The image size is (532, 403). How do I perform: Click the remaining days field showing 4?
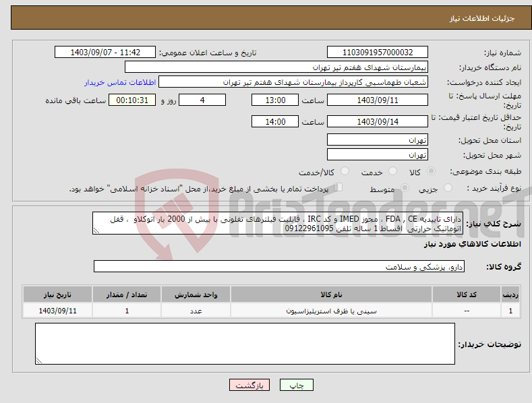(202, 100)
